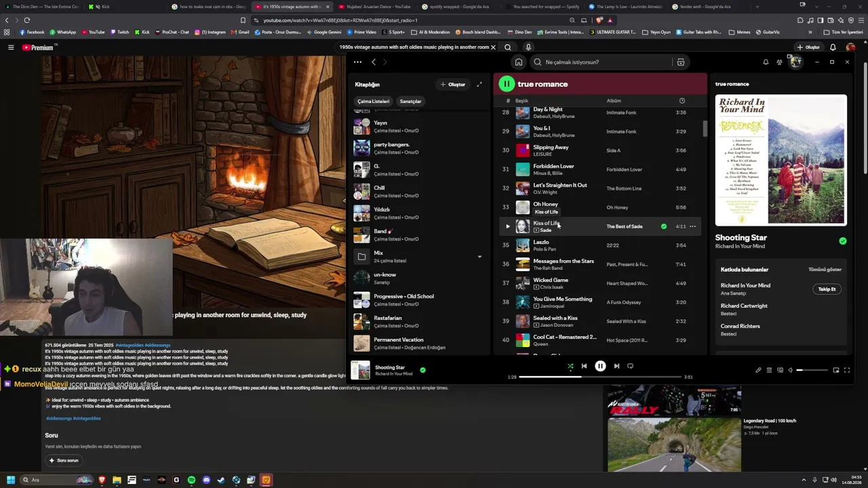This screenshot has width=868, height=488.
Task: Open Legendary Road 100 km/h video thumbnail
Action: click(x=674, y=444)
